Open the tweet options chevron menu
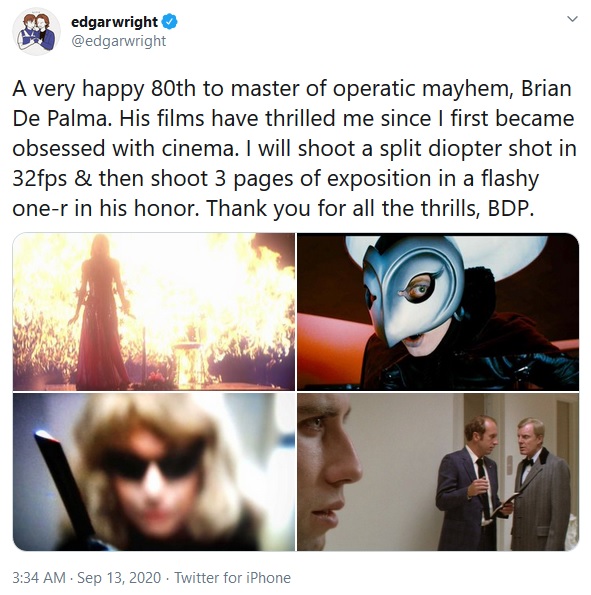This screenshot has height=595, width=591. coord(572,19)
